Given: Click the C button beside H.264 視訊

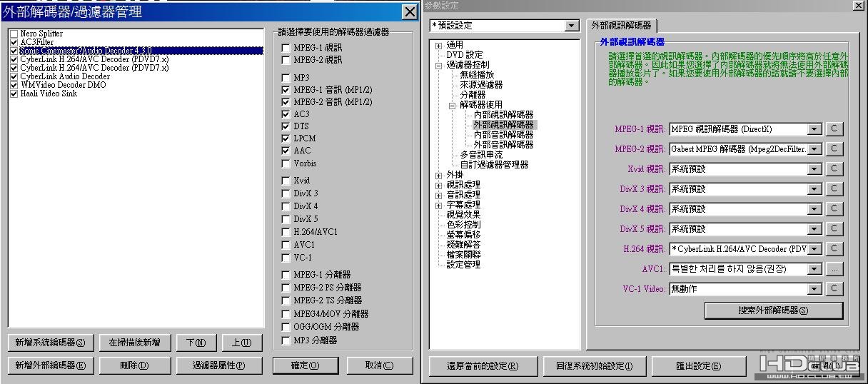Looking at the screenshot, I should coord(834,249).
